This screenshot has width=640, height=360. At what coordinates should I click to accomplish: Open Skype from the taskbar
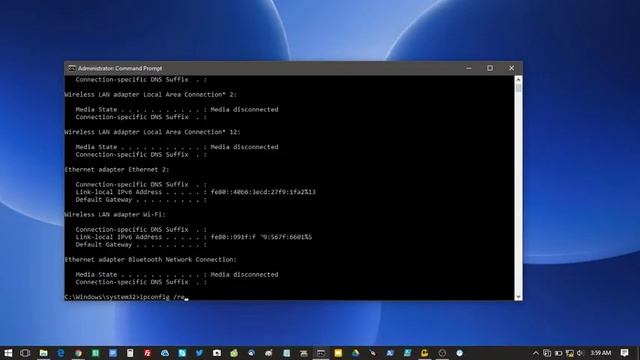(182, 353)
